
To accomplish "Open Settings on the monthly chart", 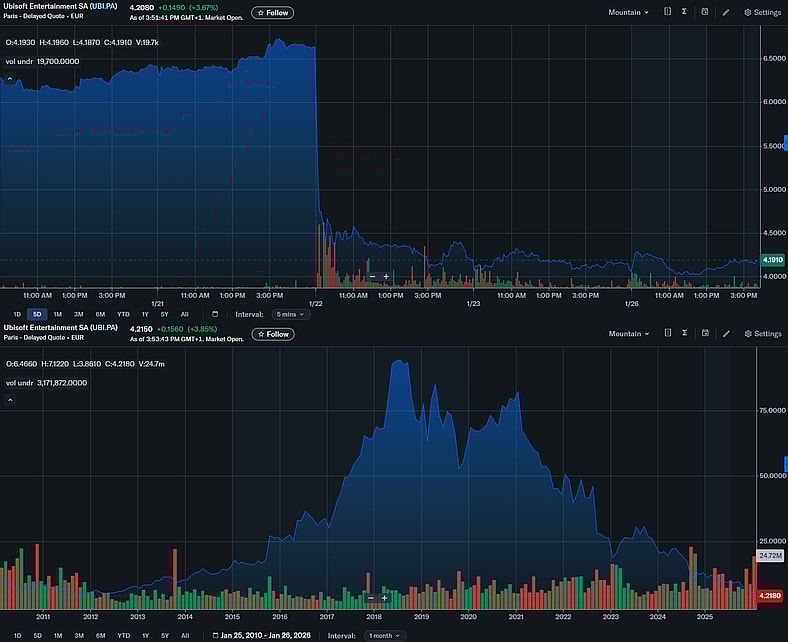I will pos(763,333).
